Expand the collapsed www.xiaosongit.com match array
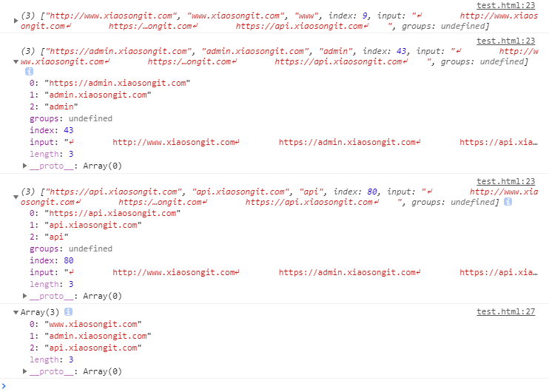This screenshot has width=549, height=392. coord(17,20)
